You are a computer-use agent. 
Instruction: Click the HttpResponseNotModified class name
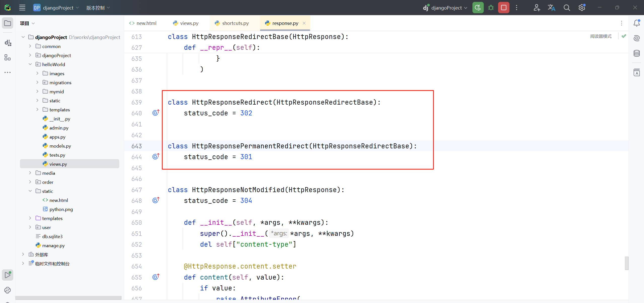tap(238, 190)
